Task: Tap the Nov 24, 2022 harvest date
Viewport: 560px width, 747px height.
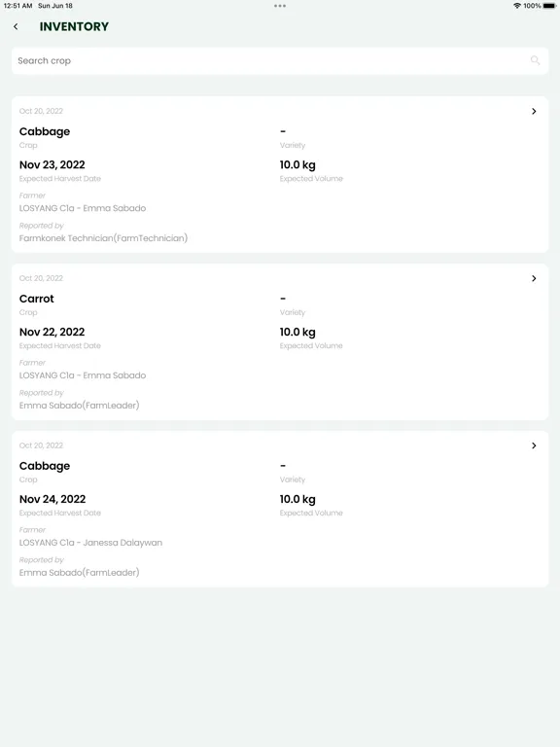Action: coord(52,499)
